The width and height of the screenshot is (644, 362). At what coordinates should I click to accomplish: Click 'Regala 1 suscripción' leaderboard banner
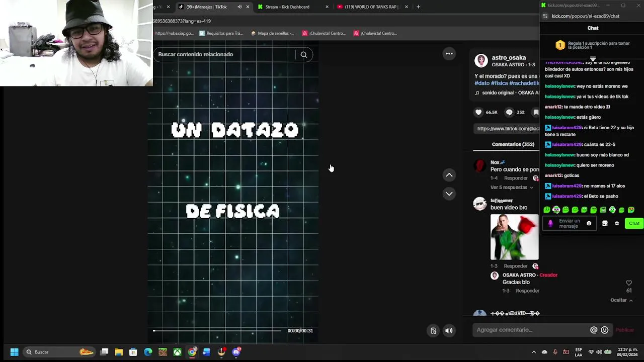click(593, 45)
